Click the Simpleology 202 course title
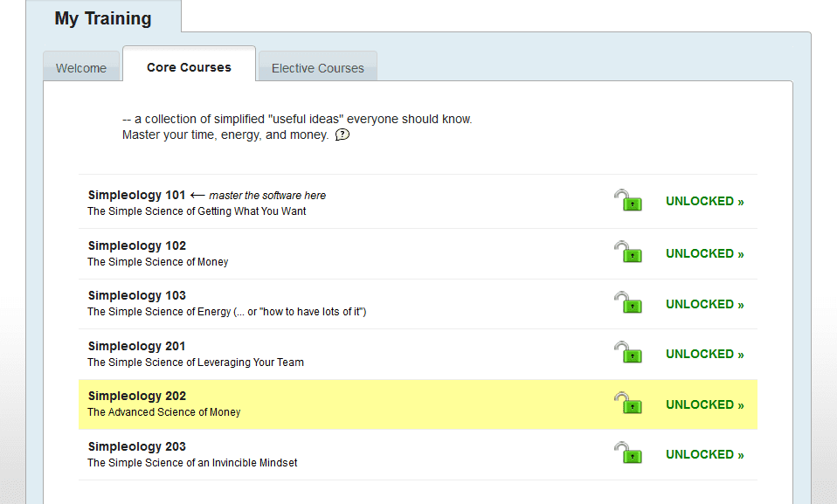Image resolution: width=837 pixels, height=504 pixels. [136, 396]
